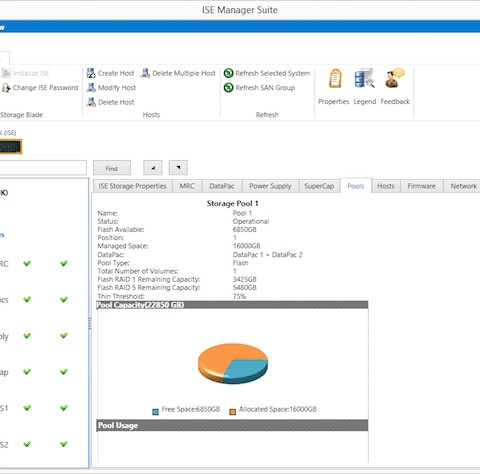480x474 pixels.
Task: Click the vertical panel splitter grip
Action: (x=90, y=323)
